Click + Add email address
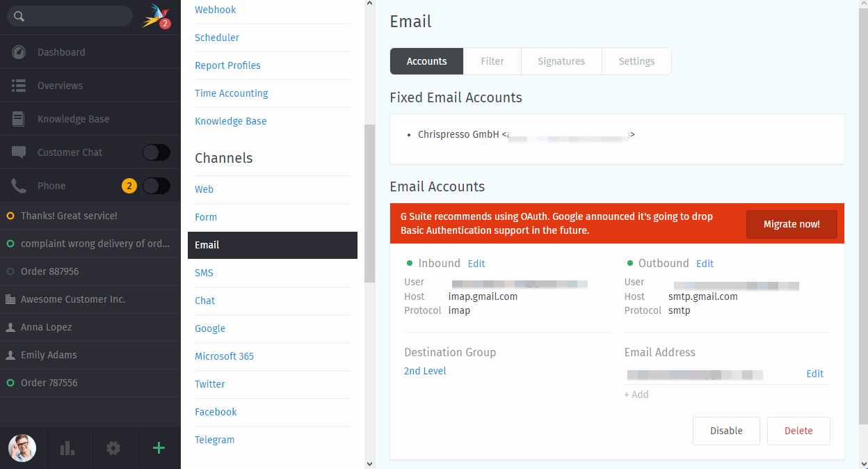 click(x=636, y=395)
